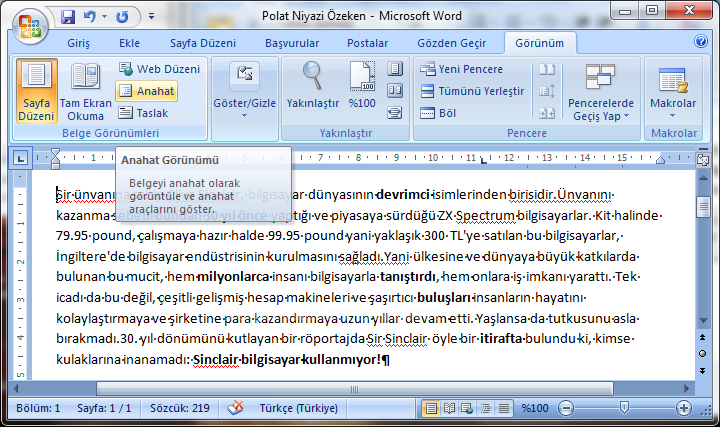Click the %100 zoom level in status bar
This screenshot has width=720, height=427.
point(535,408)
